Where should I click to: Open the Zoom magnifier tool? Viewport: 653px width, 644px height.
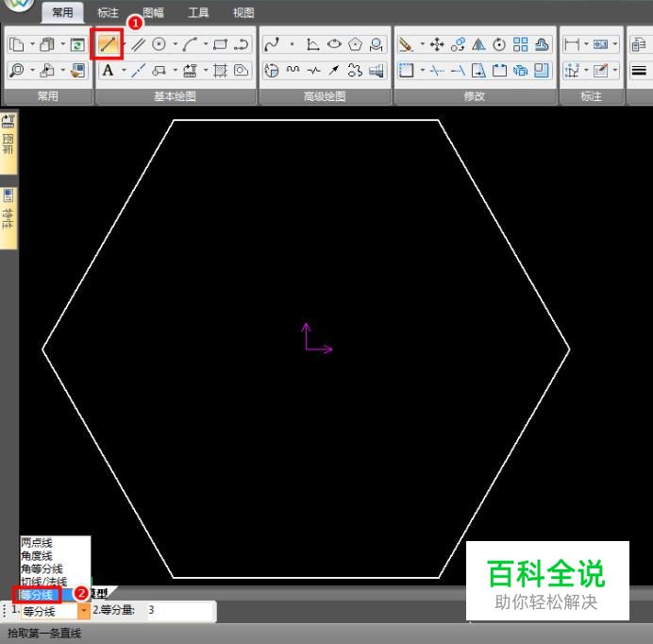coord(17,71)
